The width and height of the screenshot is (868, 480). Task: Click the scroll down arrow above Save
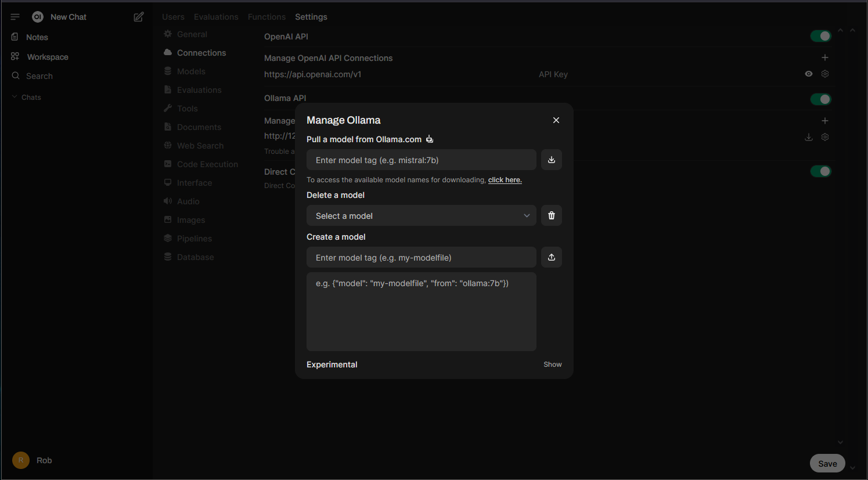840,442
